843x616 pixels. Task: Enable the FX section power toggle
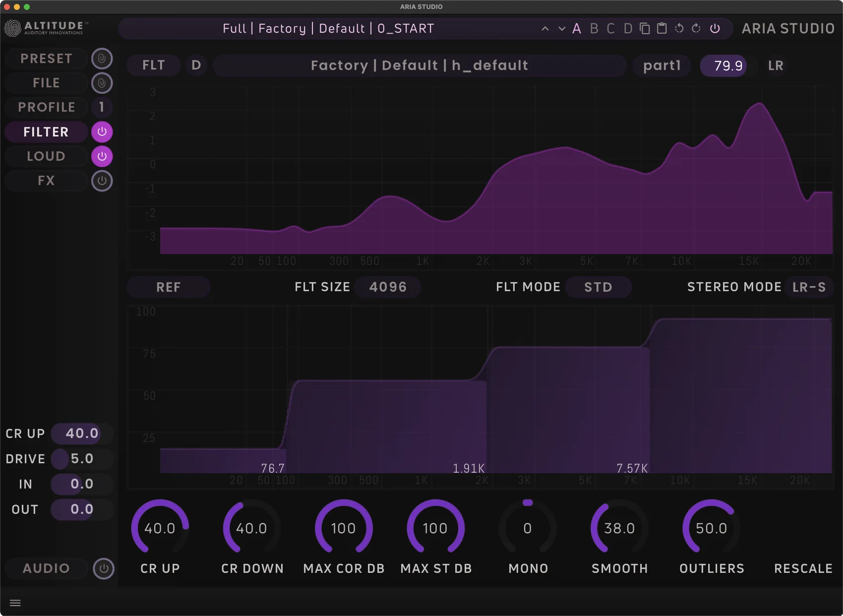click(x=102, y=181)
